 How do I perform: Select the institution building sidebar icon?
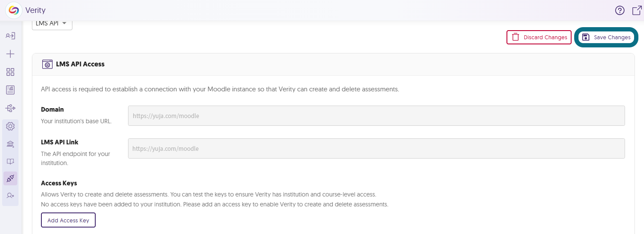click(10, 144)
